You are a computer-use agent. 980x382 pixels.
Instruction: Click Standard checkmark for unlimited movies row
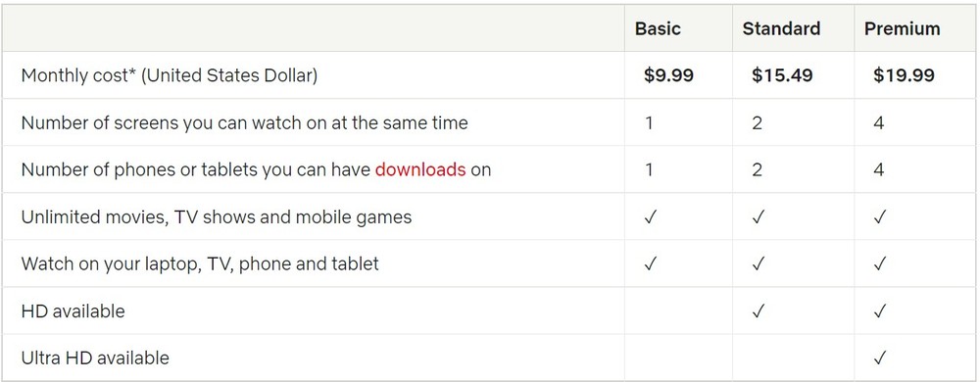tap(758, 217)
